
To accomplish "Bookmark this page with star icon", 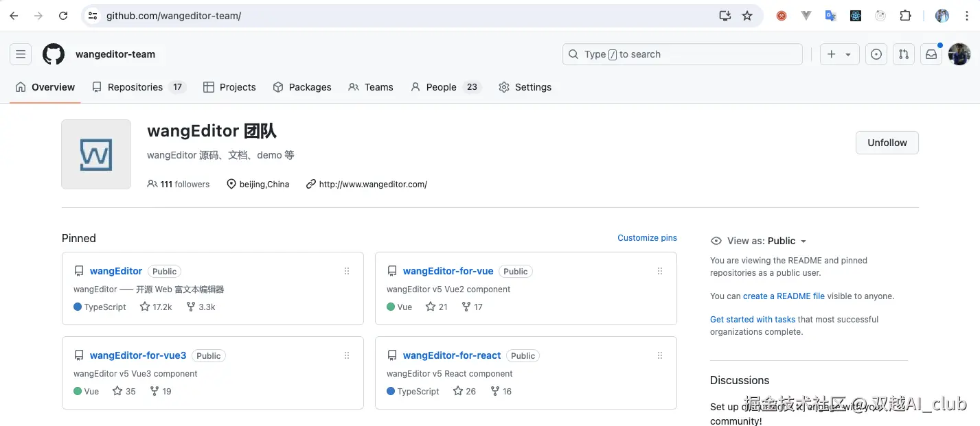I will [747, 16].
